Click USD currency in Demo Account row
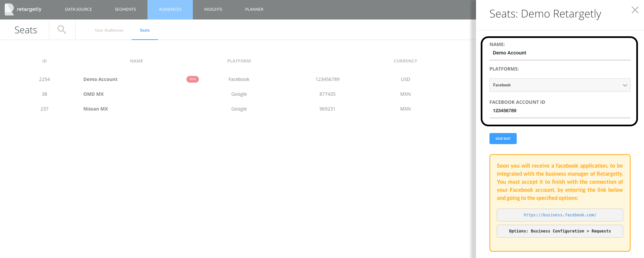Screen dimensions: 644x258 (x=405, y=79)
